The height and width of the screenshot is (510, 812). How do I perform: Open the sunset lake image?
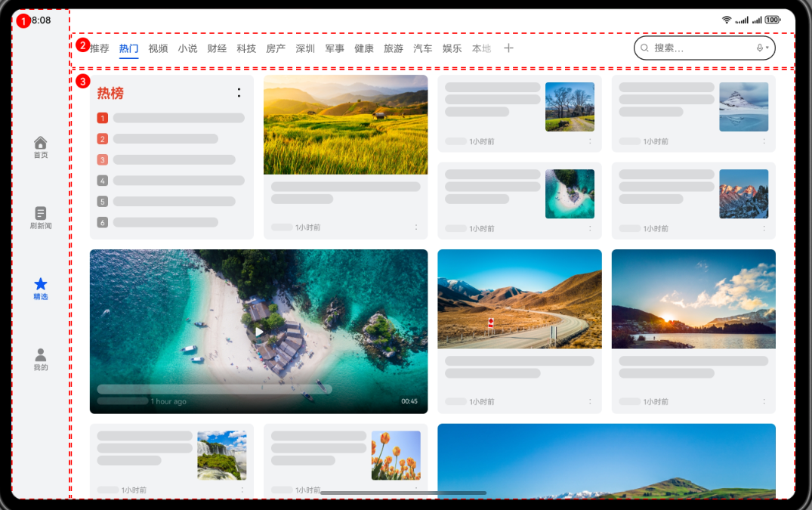click(693, 298)
